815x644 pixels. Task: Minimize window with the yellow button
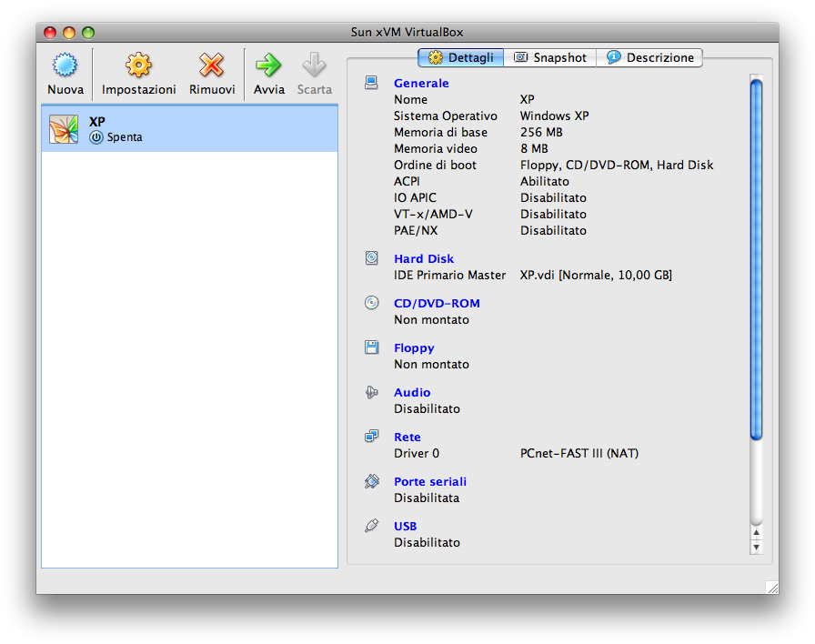(x=69, y=33)
